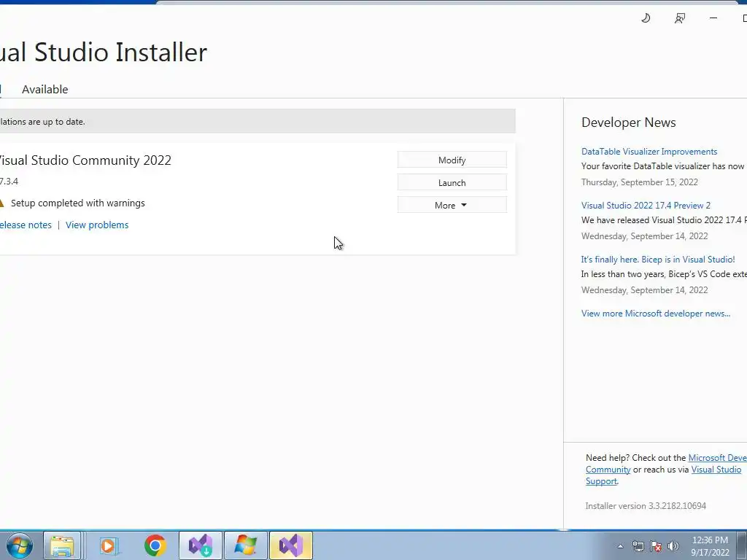Viewport: 747px width, 560px height.
Task: Click the installations are up to date banner
Action: point(258,122)
